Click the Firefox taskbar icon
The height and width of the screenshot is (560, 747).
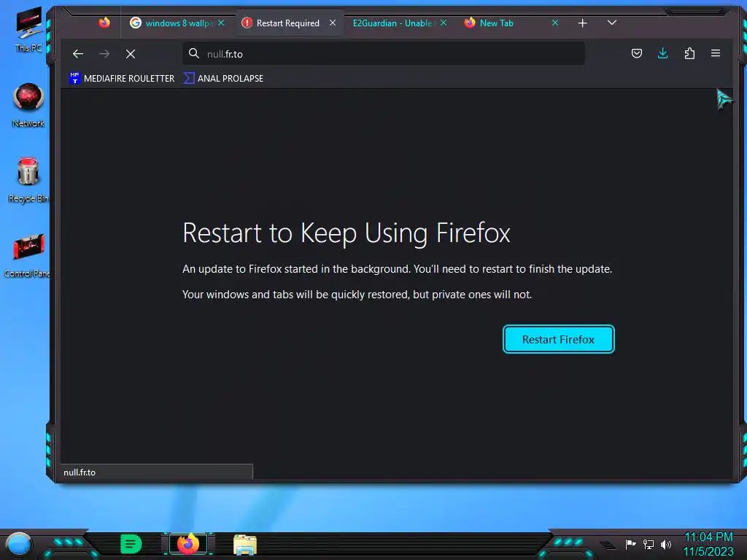188,544
